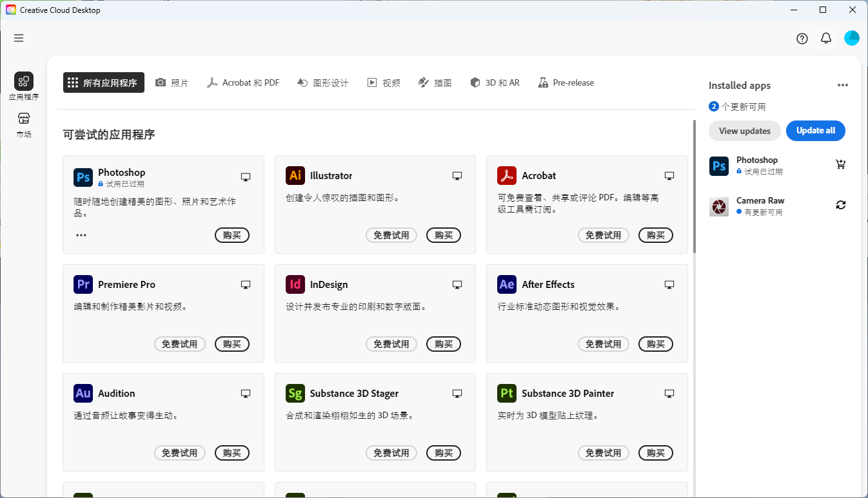Start the Substance 3D Stager 免费试用
The image size is (868, 498).
(x=391, y=453)
